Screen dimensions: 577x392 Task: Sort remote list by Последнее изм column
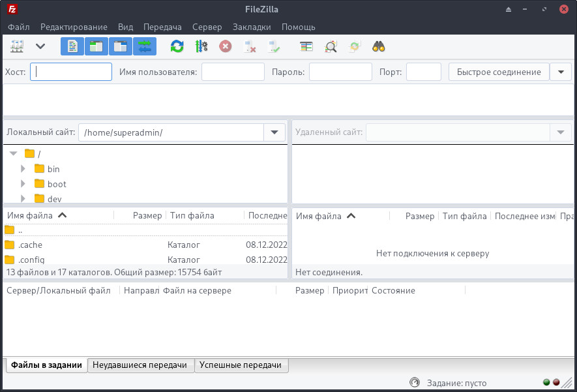point(524,216)
